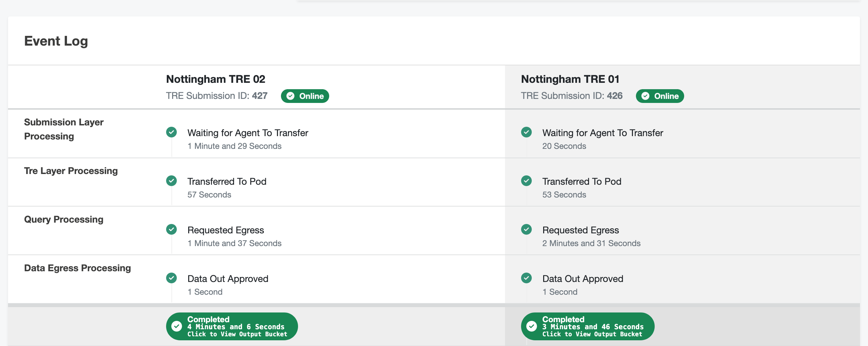Click the checkmark icon beside Transferred To Pod for TRE 01
The width and height of the screenshot is (868, 346).
click(527, 181)
